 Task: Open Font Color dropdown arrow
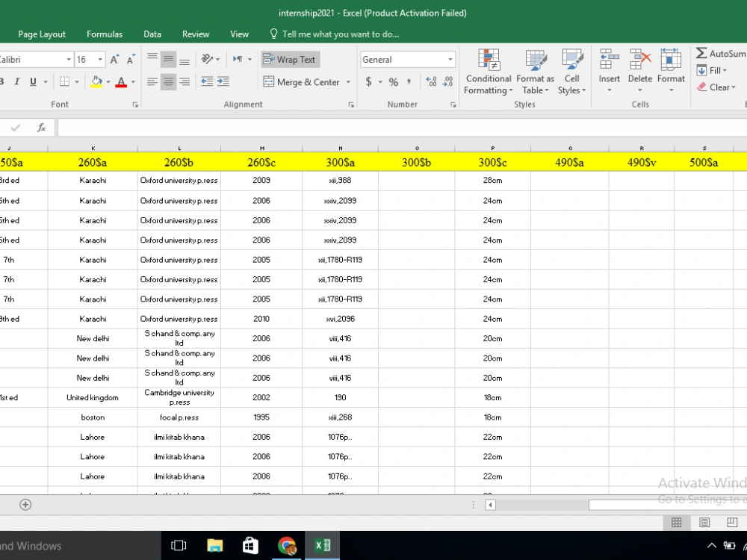click(133, 82)
